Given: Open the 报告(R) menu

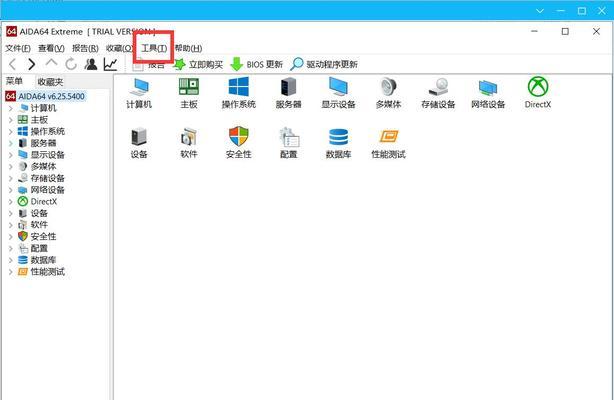Looking at the screenshot, I should (x=85, y=48).
